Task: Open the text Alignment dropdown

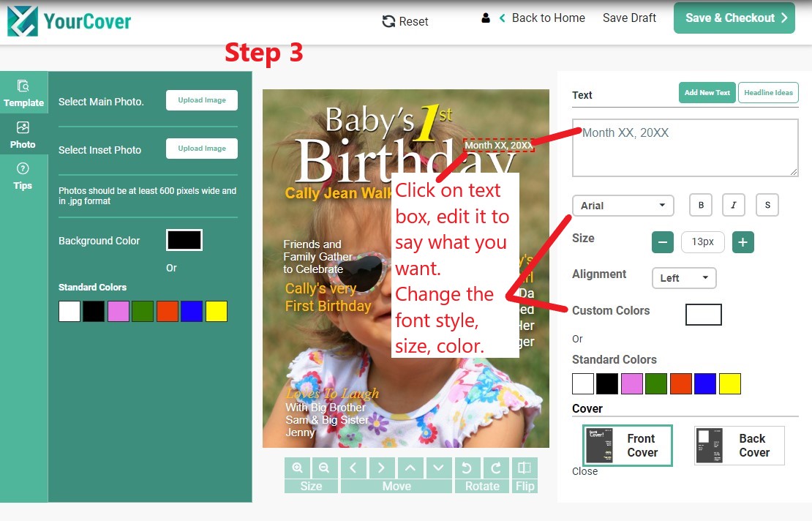Action: click(x=683, y=278)
